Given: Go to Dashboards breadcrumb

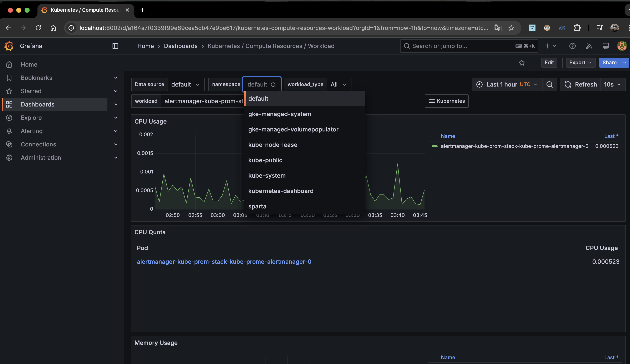Looking at the screenshot, I should pyautogui.click(x=181, y=46).
